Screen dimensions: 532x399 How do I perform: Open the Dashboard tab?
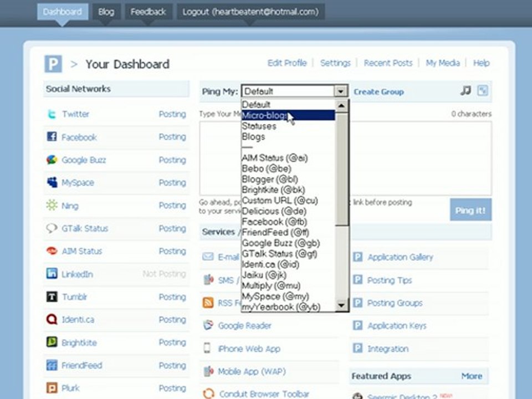click(x=63, y=12)
